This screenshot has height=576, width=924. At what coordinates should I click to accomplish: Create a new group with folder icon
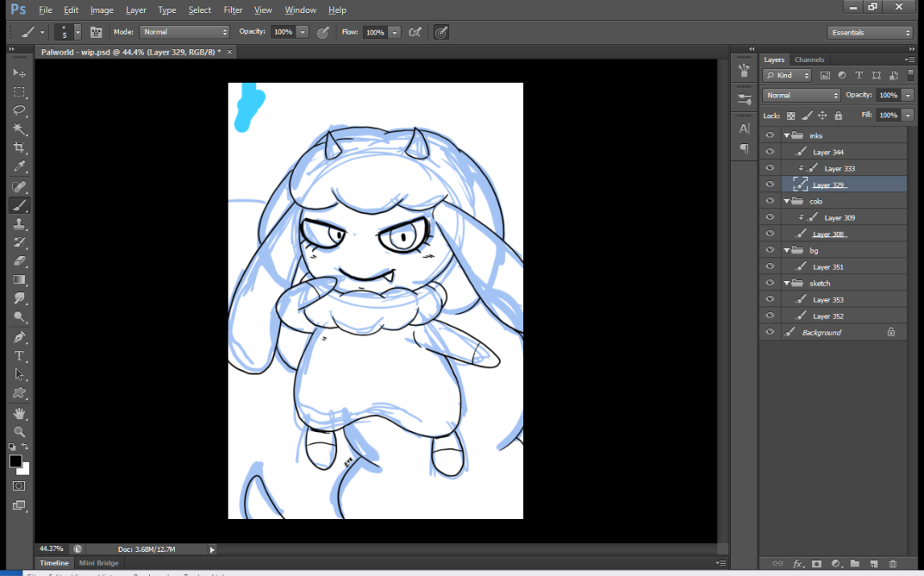coord(854,564)
